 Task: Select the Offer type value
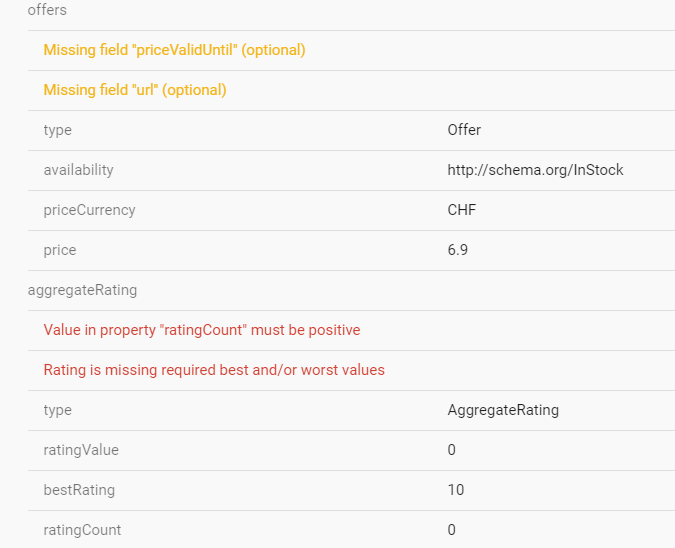coord(464,130)
